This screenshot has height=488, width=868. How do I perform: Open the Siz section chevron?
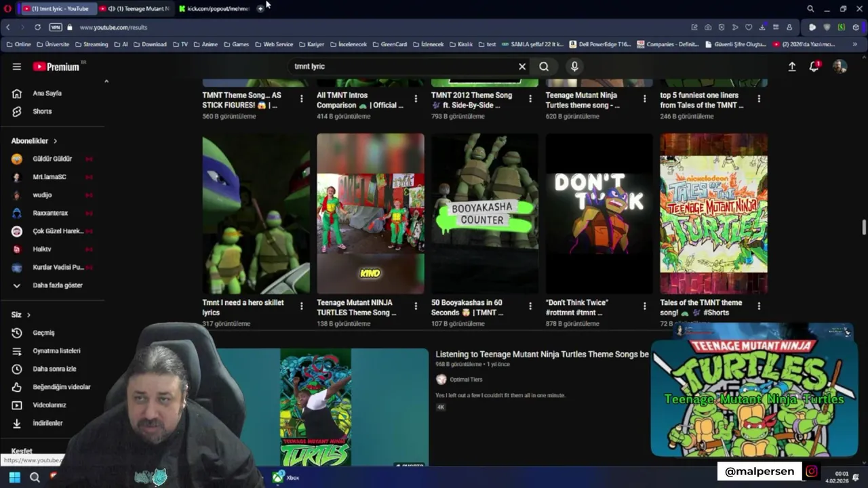[x=28, y=315]
